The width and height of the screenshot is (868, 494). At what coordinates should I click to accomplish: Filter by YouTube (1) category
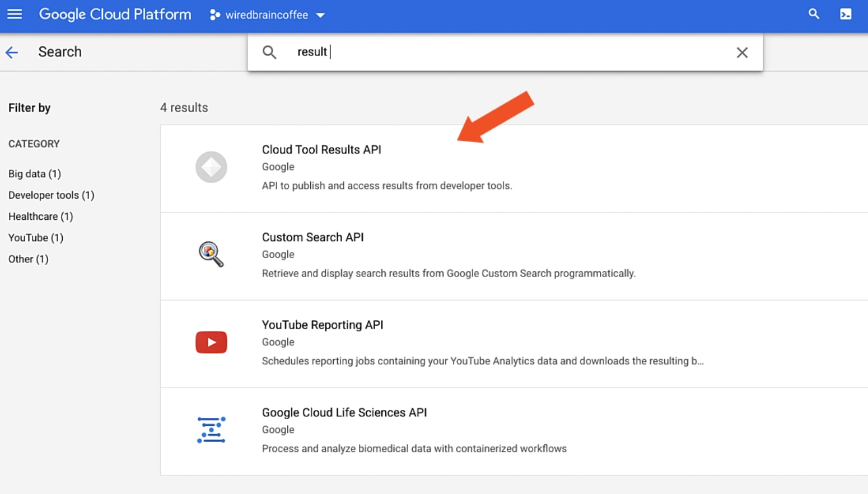[36, 238]
